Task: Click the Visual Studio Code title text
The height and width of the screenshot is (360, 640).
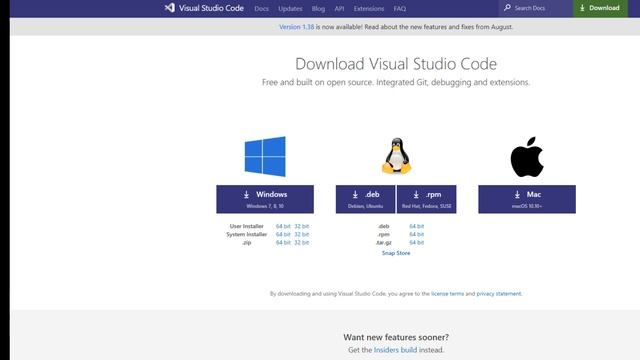Action: 211,8
